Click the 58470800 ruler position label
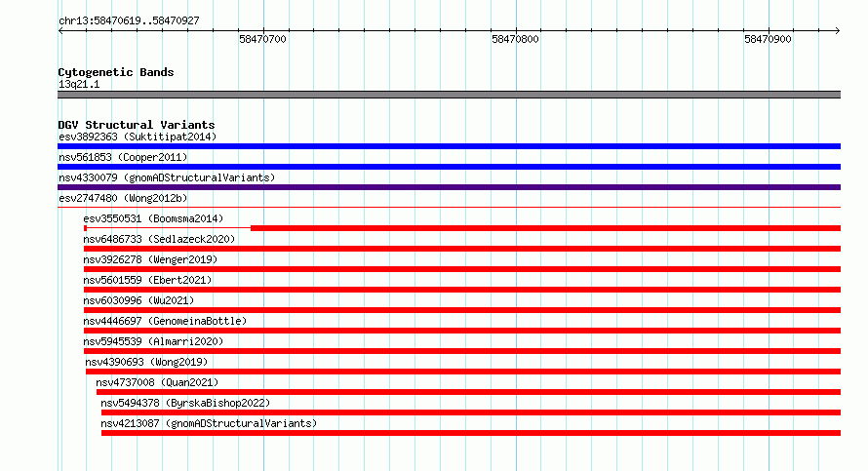Viewport: 868px width, 471px height. 515,39
